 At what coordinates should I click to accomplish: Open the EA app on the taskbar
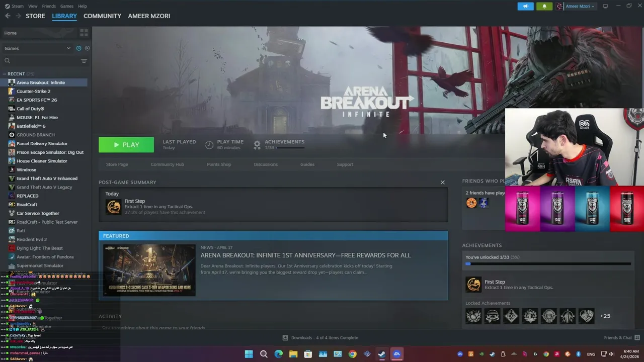(x=396, y=354)
